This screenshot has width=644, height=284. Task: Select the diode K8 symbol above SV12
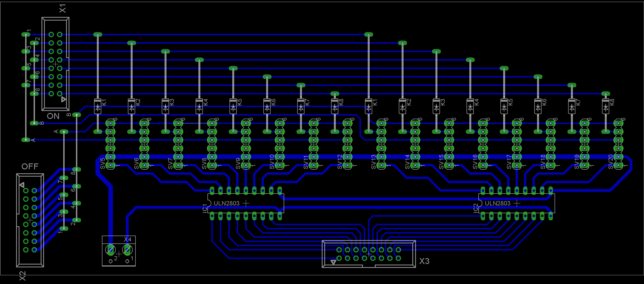pos(335,108)
